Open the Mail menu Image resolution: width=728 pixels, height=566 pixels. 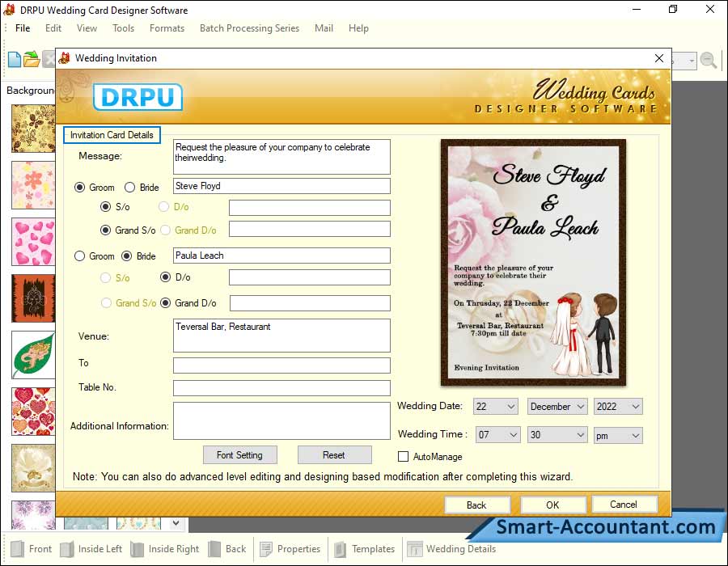(x=324, y=28)
